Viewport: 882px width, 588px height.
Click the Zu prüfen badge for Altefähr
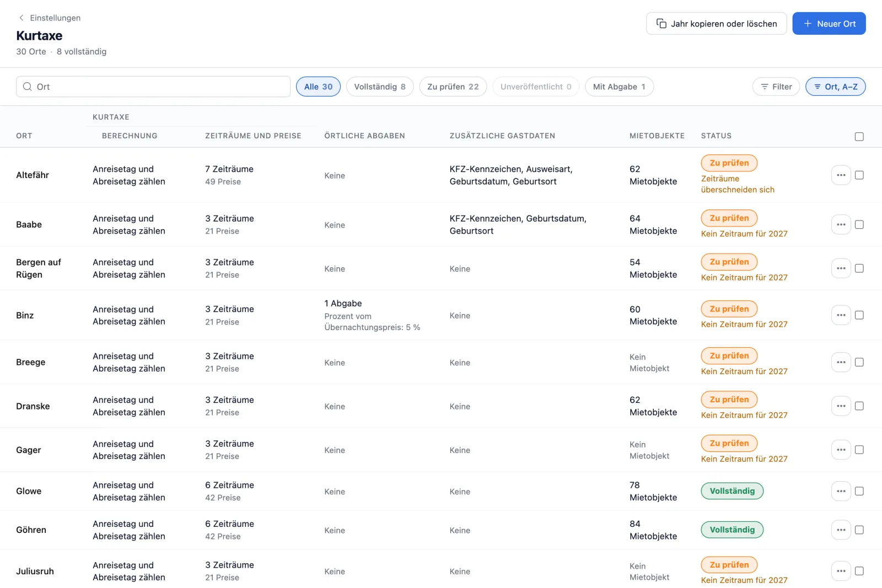729,163
